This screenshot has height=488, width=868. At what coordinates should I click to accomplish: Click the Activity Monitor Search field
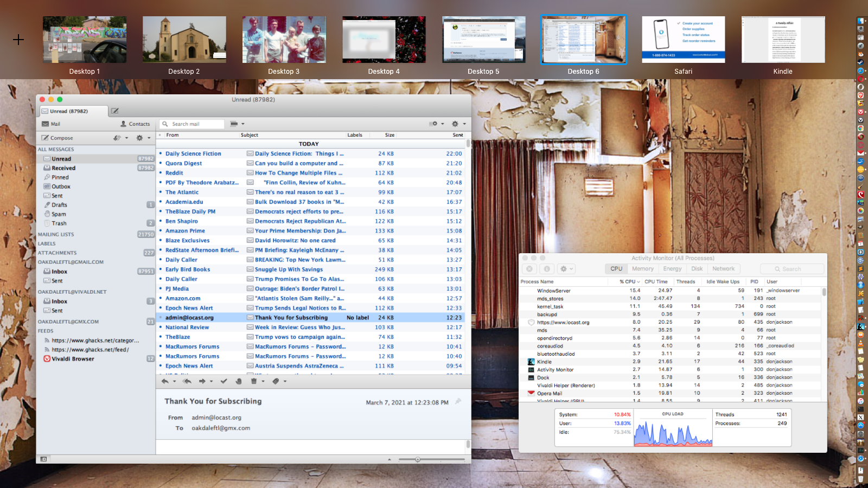click(x=792, y=269)
